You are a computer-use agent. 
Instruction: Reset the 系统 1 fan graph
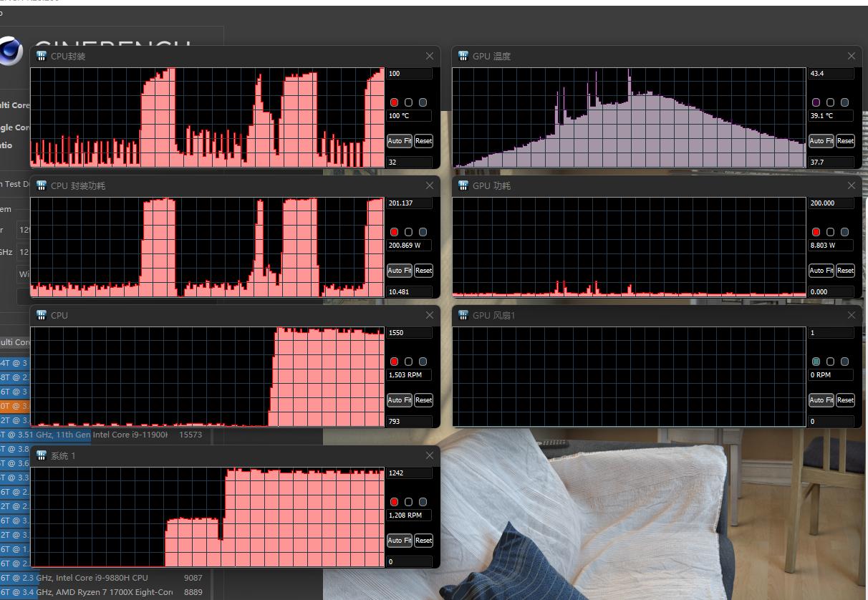coord(423,541)
